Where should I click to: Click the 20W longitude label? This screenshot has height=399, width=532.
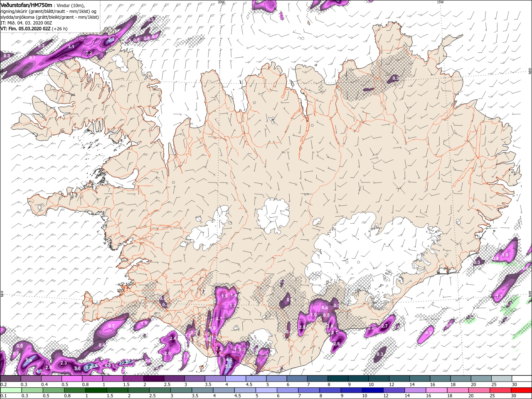(x=221, y=2)
